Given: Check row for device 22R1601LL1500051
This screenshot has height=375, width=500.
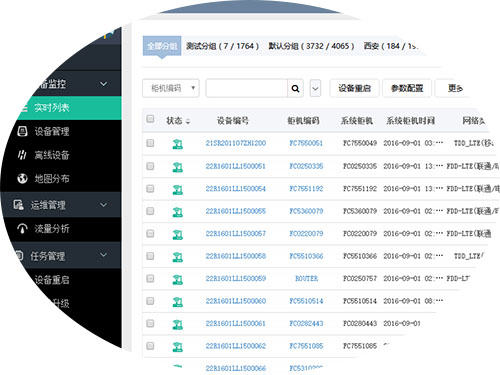Looking at the screenshot, I should (150, 166).
